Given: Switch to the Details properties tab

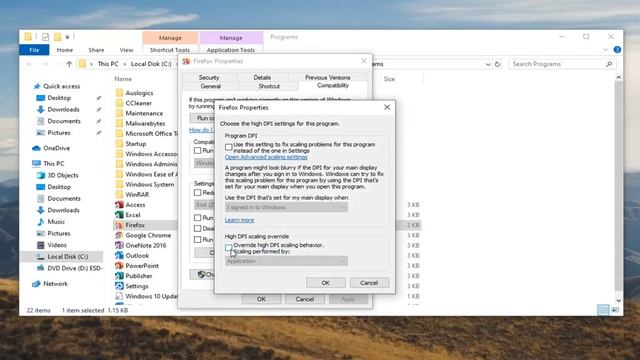Looking at the screenshot, I should (262, 78).
